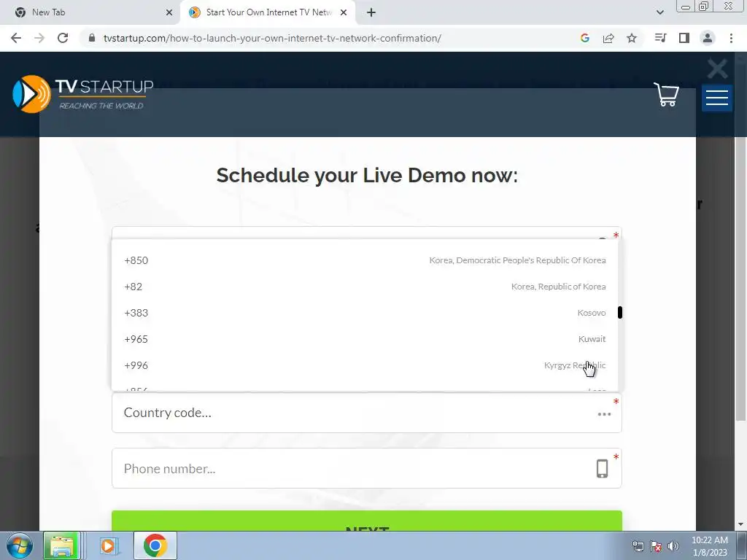Open File Explorer from taskbar
Screen dimensions: 747x560
click(x=61, y=545)
